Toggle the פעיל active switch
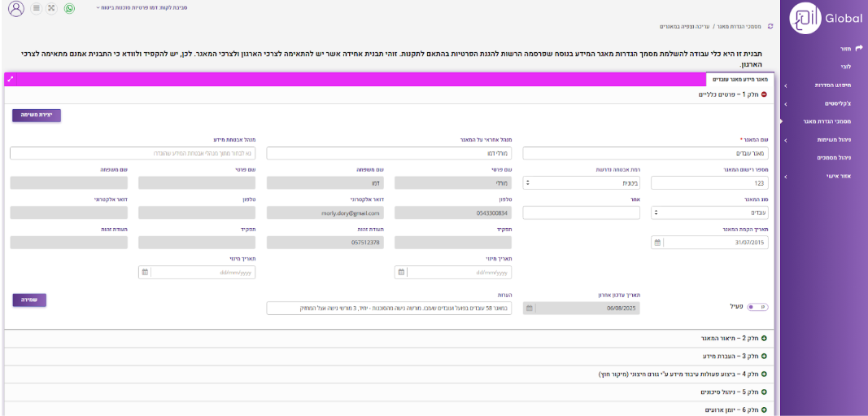 (x=757, y=307)
